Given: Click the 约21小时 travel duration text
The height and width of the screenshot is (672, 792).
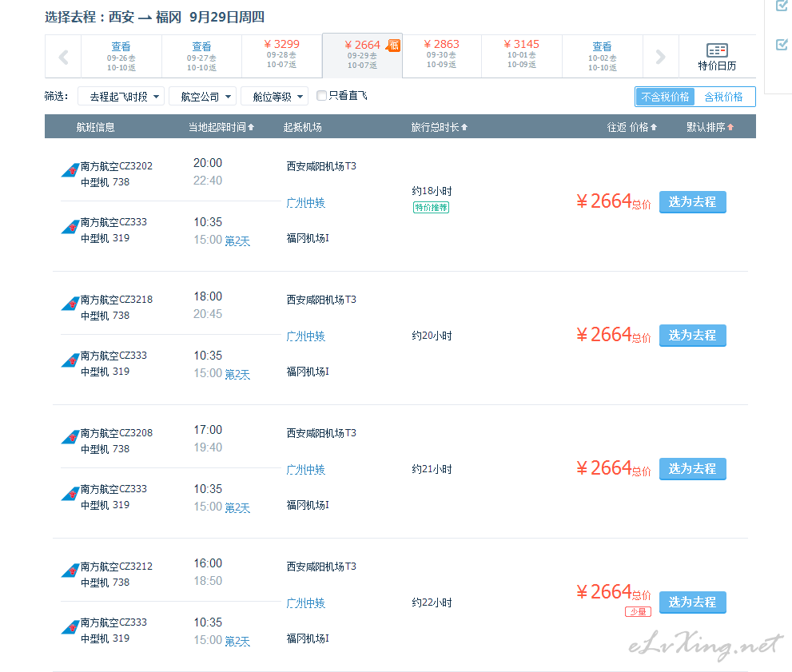Looking at the screenshot, I should coord(432,469).
